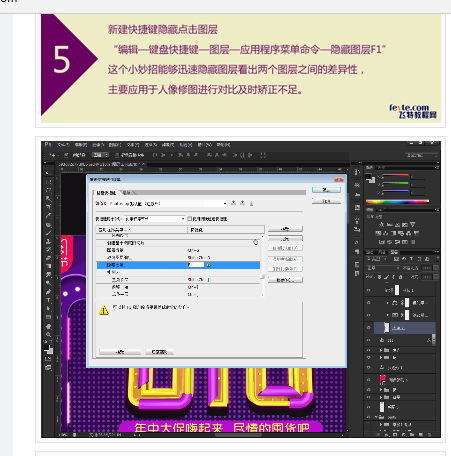Click the dialog's OK button
This screenshot has height=456, width=451.
pyautogui.click(x=326, y=190)
